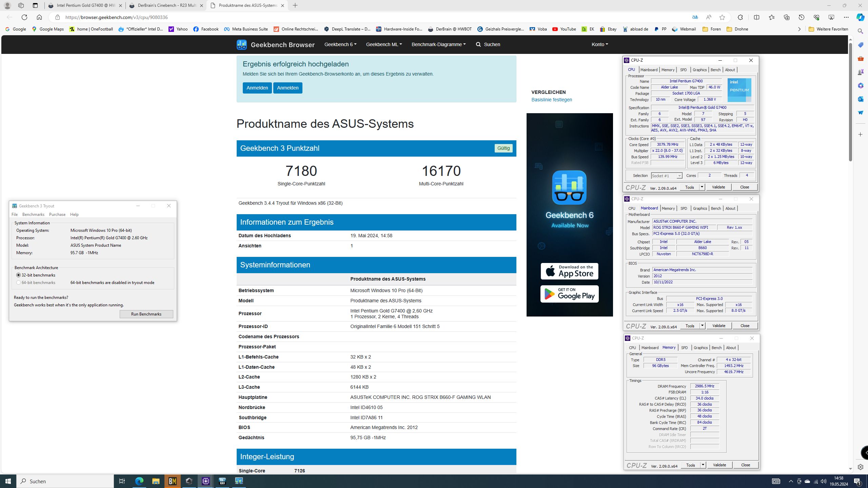The height and width of the screenshot is (488, 868).
Task: Click the Gültig validity badge
Action: coord(503,148)
